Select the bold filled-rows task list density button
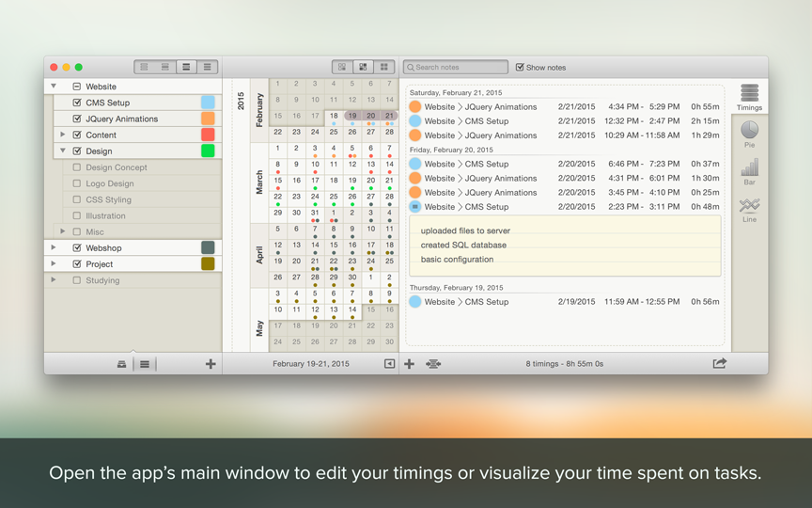 [x=186, y=67]
